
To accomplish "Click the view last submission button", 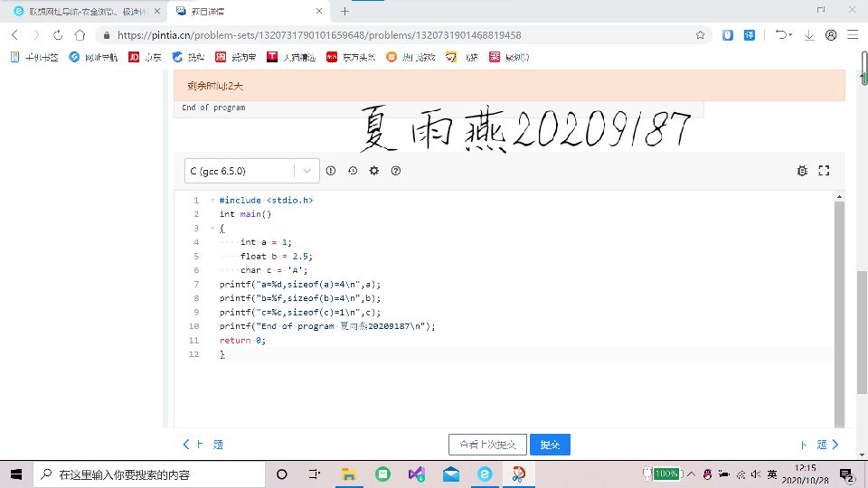I will tap(487, 445).
